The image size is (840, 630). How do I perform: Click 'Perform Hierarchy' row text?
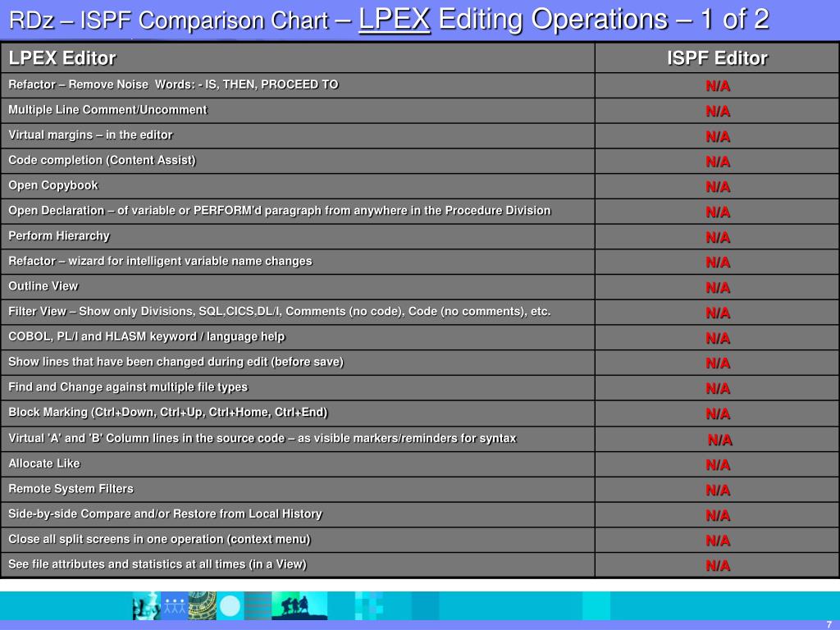tap(59, 235)
